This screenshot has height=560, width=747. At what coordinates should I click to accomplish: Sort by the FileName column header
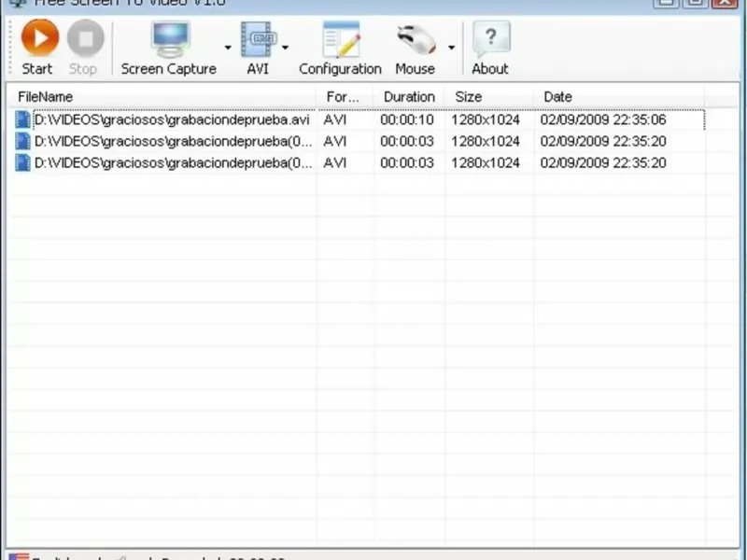pos(162,97)
